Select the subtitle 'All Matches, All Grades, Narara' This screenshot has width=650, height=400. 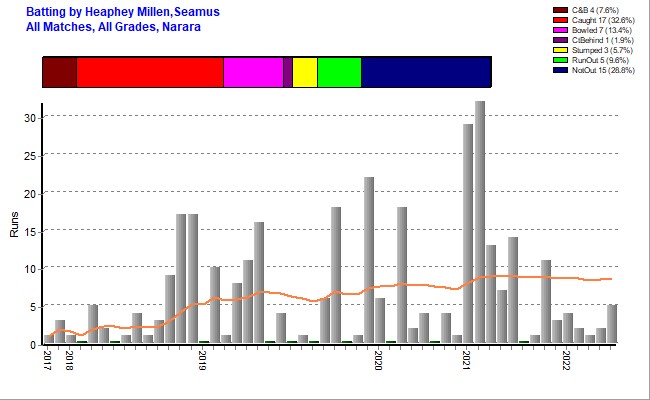113,26
